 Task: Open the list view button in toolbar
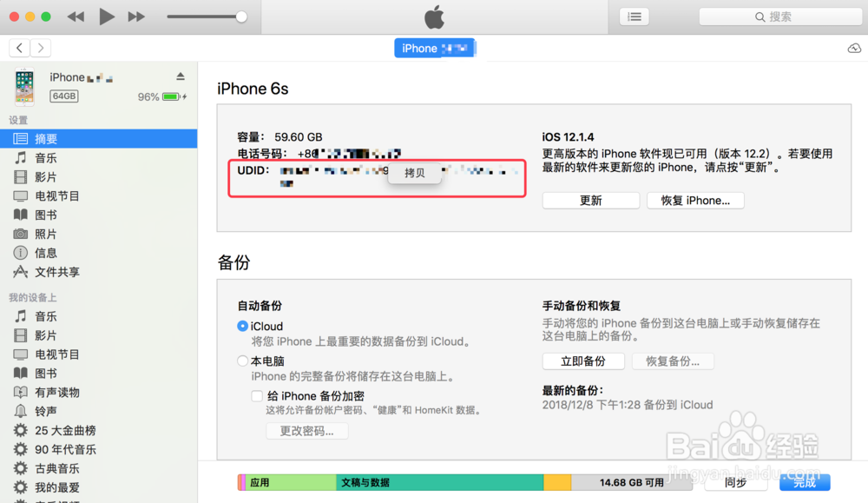point(635,17)
